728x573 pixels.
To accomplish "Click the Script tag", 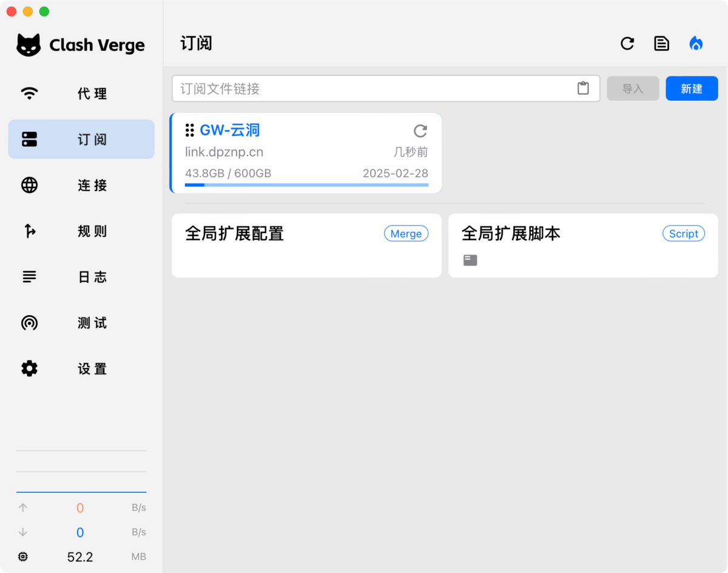I will 684,234.
